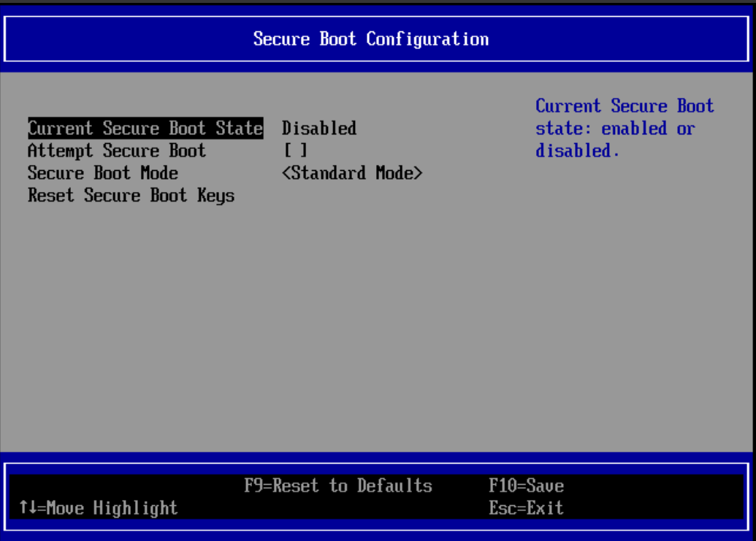The width and height of the screenshot is (756, 541).
Task: Click left angle bracket of Standard Mode
Action: tap(286, 174)
